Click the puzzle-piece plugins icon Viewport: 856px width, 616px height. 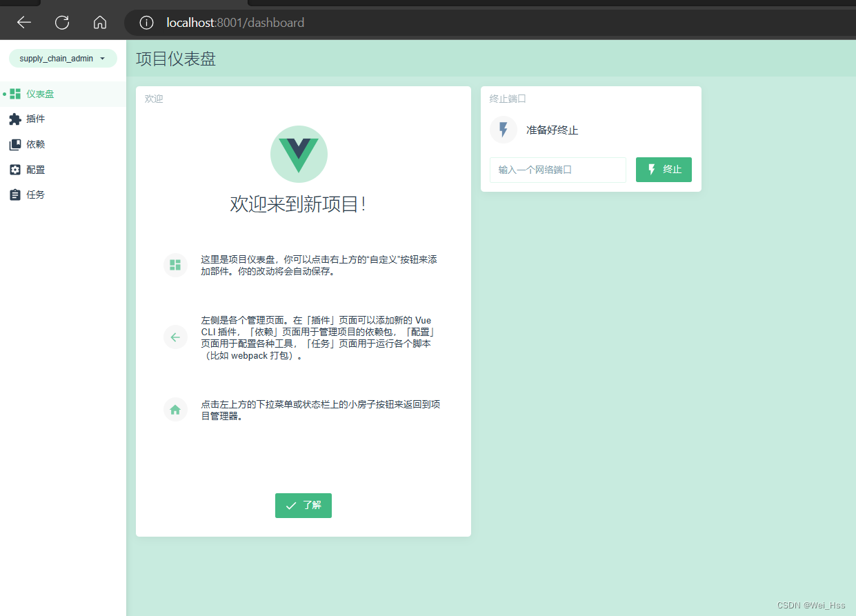tap(15, 119)
